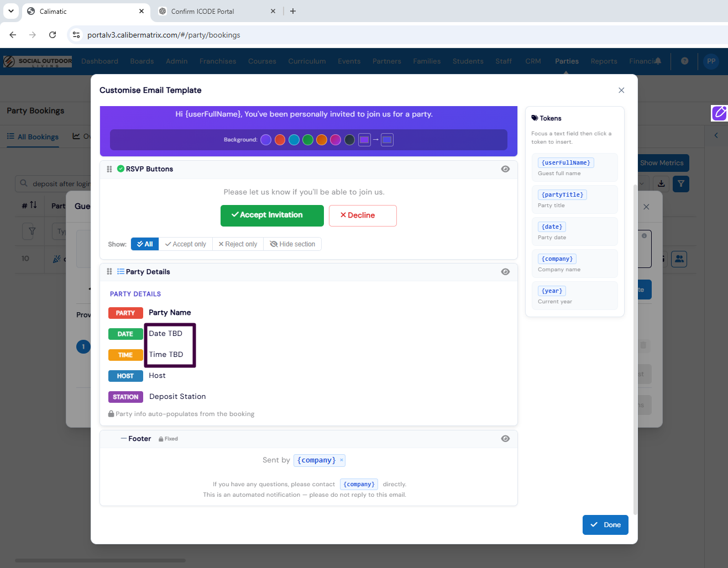This screenshot has height=568, width=728.
Task: Grab the Party Details drag handle
Action: click(x=109, y=272)
